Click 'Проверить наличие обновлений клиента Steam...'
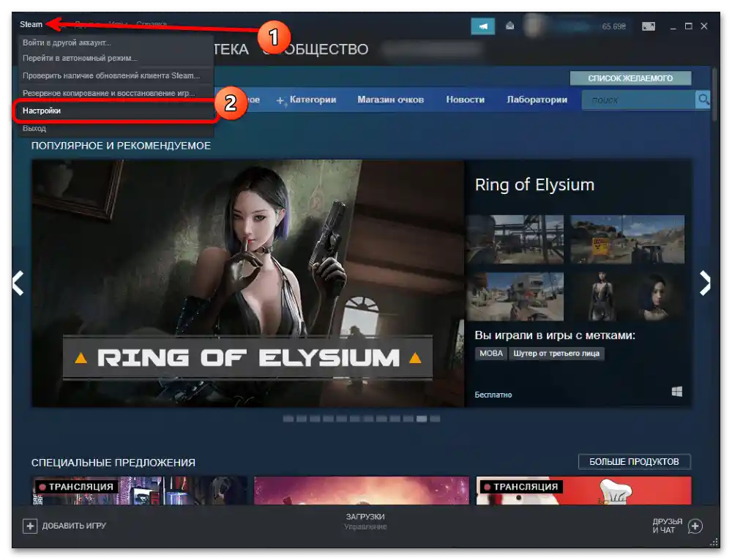 point(111,75)
